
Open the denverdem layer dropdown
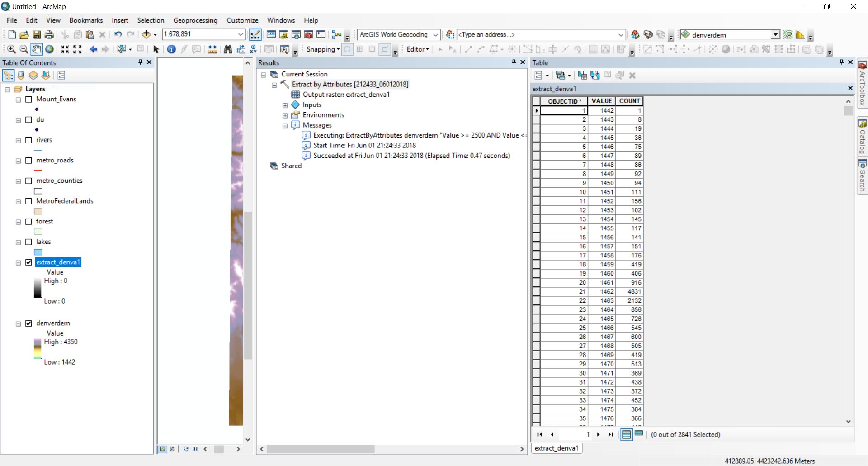click(x=776, y=35)
